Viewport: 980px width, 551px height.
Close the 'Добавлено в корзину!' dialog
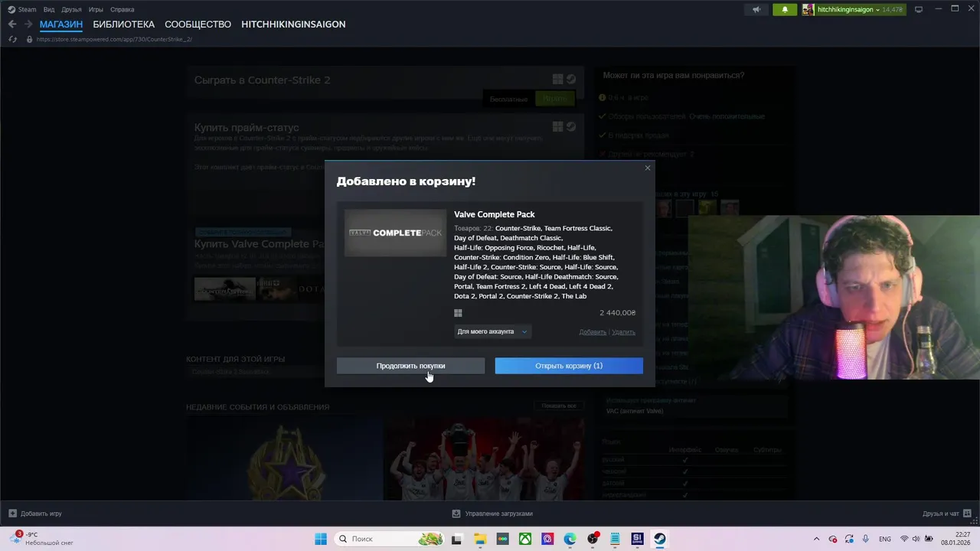(648, 168)
